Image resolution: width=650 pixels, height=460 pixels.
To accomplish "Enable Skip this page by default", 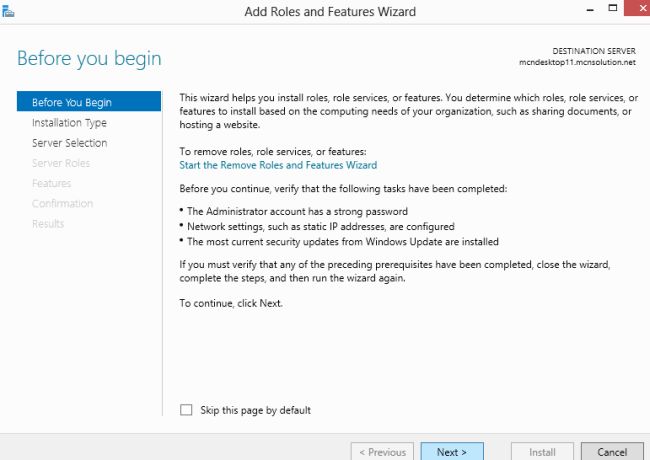I will pos(186,410).
